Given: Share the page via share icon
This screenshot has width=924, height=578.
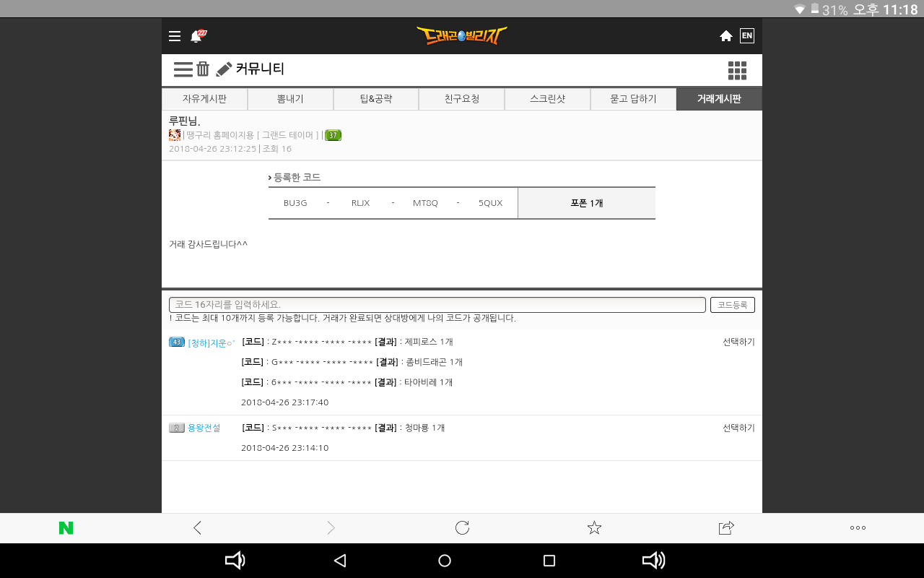Looking at the screenshot, I should point(726,528).
